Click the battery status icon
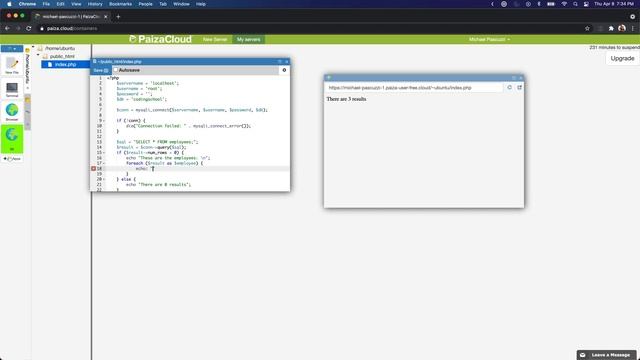 click(551, 4)
